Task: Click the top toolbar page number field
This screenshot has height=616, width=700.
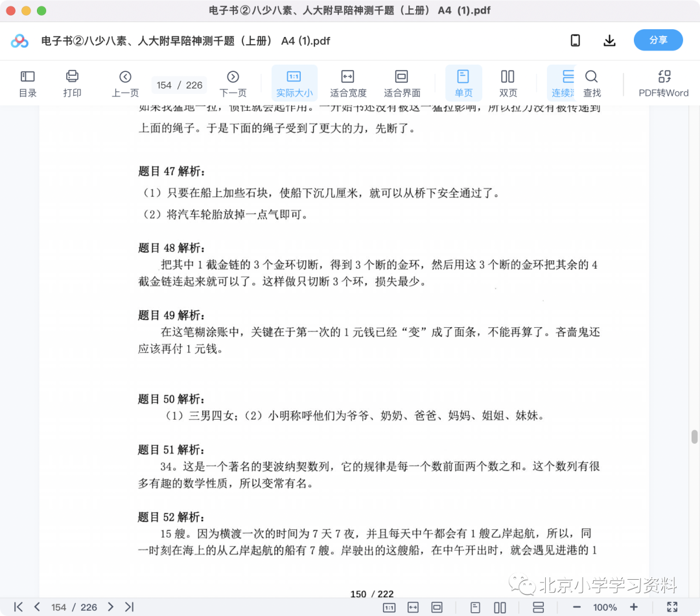Action: click(180, 86)
